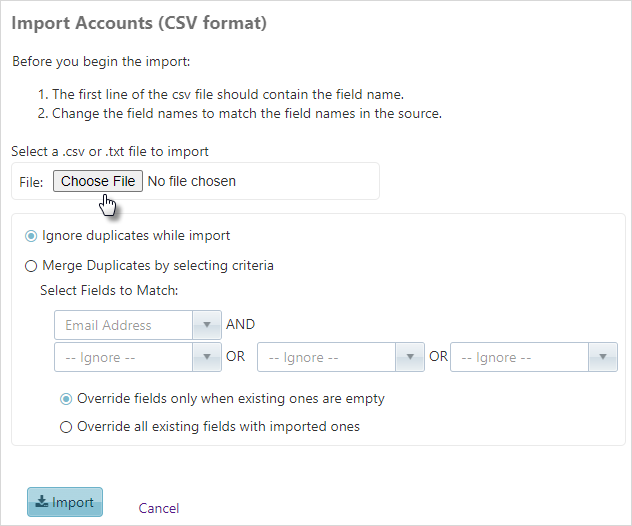Image resolution: width=632 pixels, height=526 pixels.
Task: Click the Cancel link
Action: [159, 508]
